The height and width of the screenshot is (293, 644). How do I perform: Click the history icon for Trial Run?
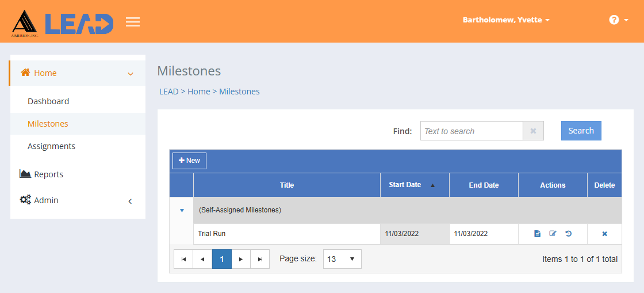point(569,234)
